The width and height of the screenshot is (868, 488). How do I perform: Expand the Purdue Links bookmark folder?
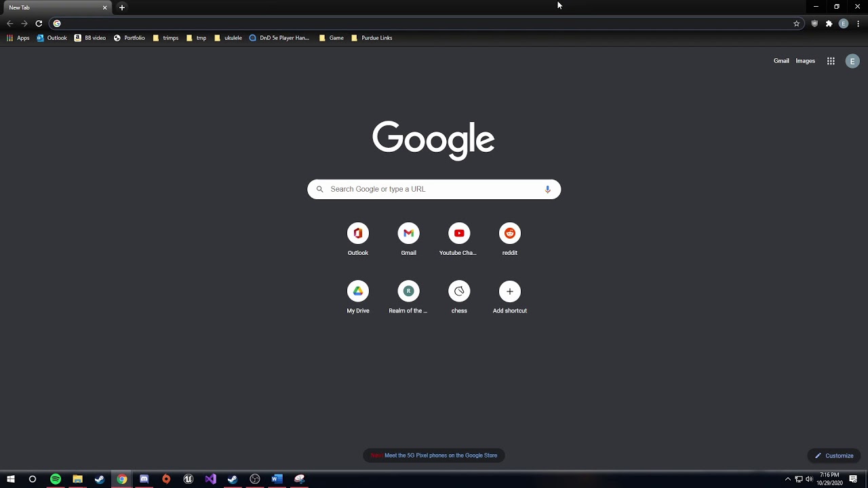(372, 38)
